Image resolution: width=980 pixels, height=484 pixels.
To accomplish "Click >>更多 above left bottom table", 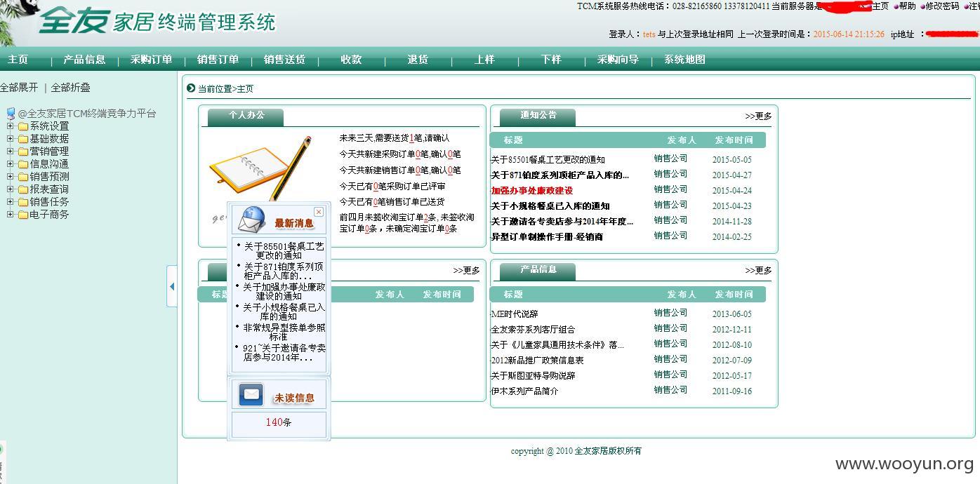I will 466,271.
